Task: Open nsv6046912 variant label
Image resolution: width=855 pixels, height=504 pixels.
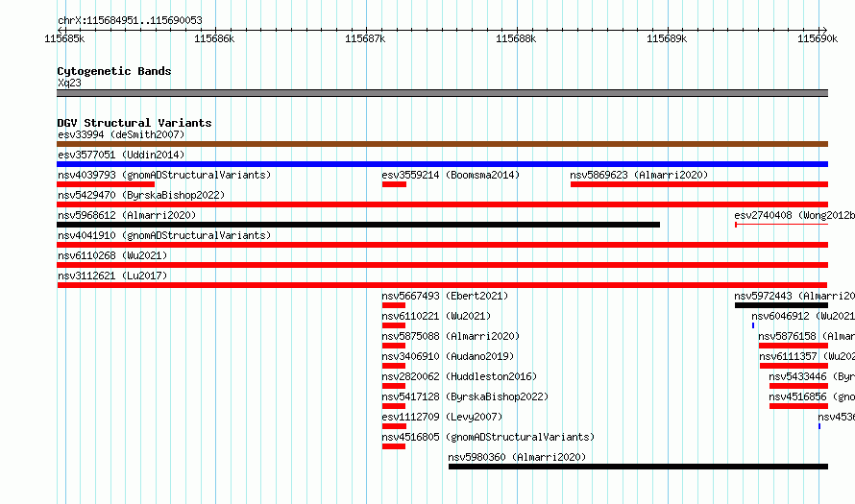Action: (x=803, y=316)
